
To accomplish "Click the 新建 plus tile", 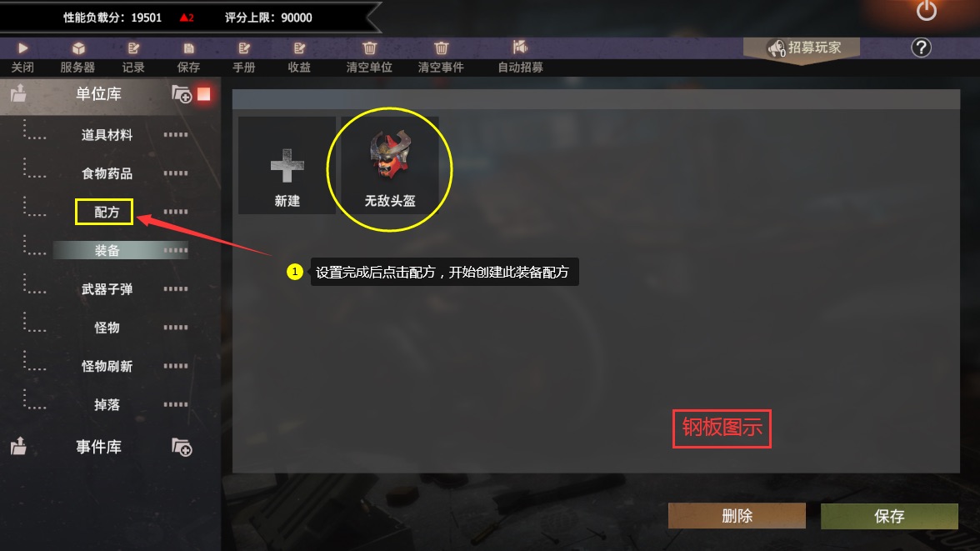I will click(287, 167).
